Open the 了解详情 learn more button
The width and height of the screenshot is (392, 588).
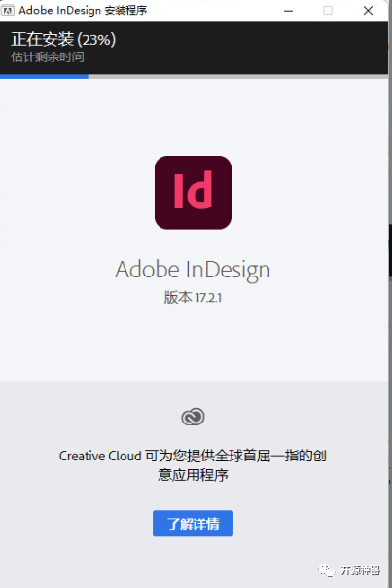coord(193,523)
